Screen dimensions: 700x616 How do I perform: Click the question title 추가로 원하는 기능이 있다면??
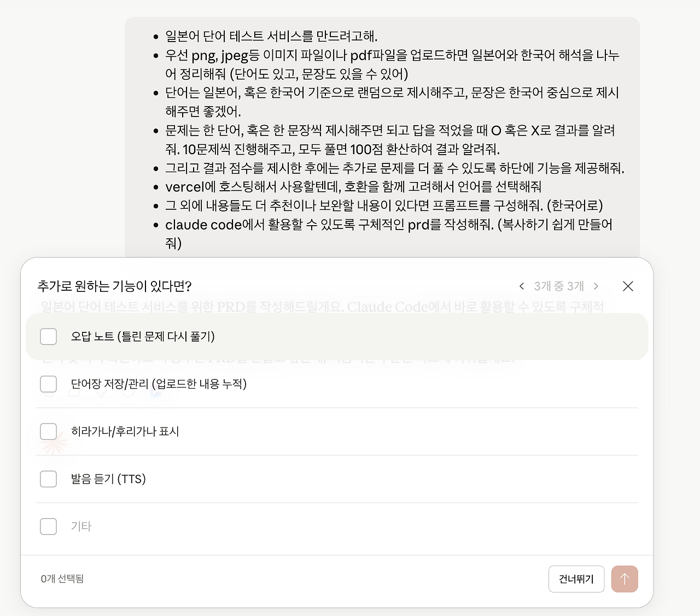114,286
